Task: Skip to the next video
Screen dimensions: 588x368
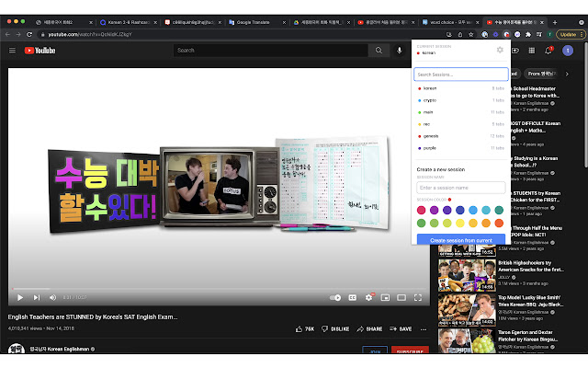Action: tap(37, 297)
